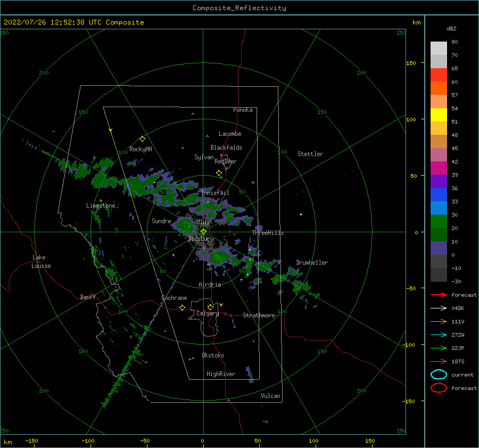Click the Drumheller city label
Viewport: 479px width, 448px height.
click(x=312, y=263)
